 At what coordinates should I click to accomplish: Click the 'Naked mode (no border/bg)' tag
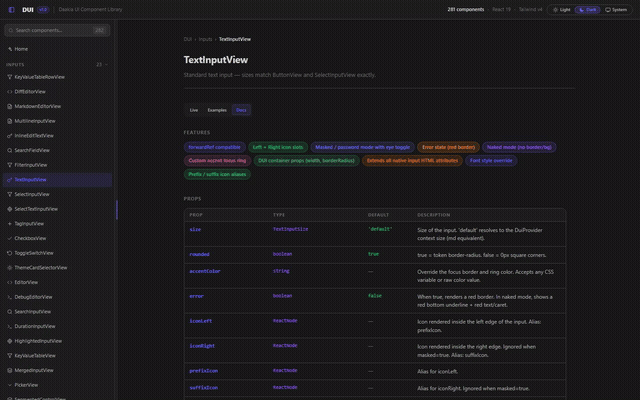(x=519, y=147)
